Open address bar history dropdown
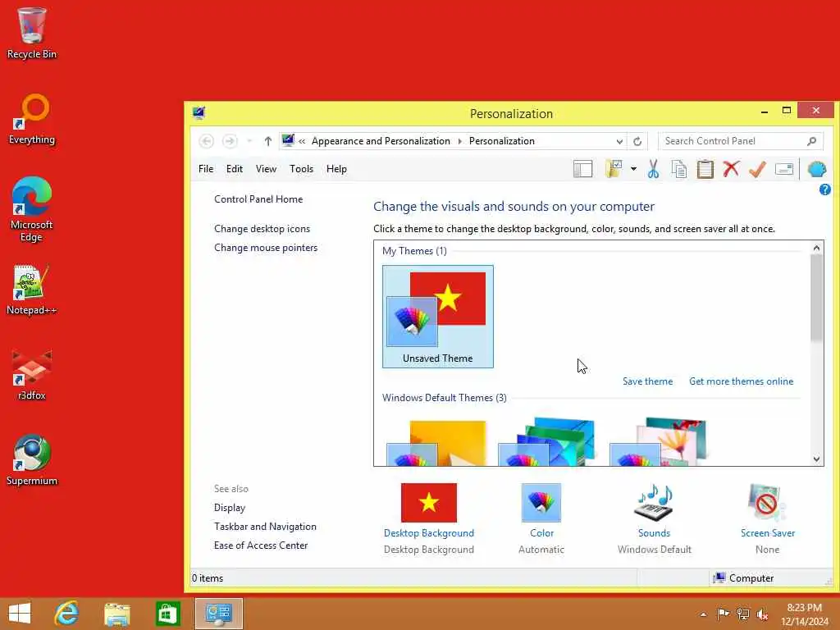Image resolution: width=840 pixels, height=630 pixels. tap(619, 141)
